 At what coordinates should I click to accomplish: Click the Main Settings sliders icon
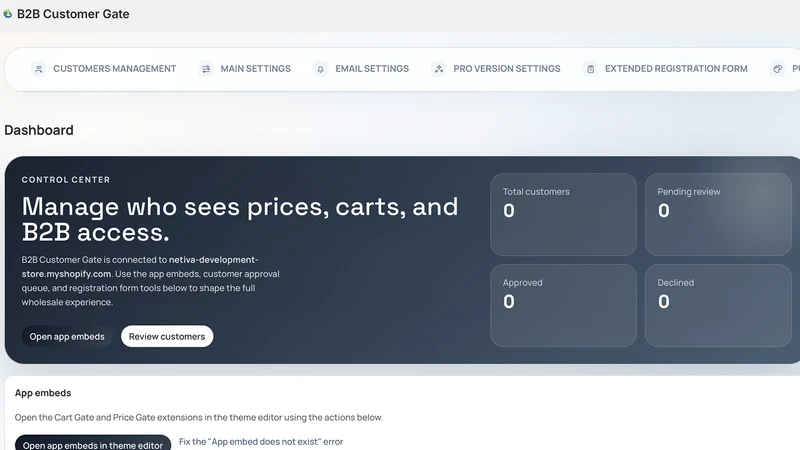click(206, 69)
